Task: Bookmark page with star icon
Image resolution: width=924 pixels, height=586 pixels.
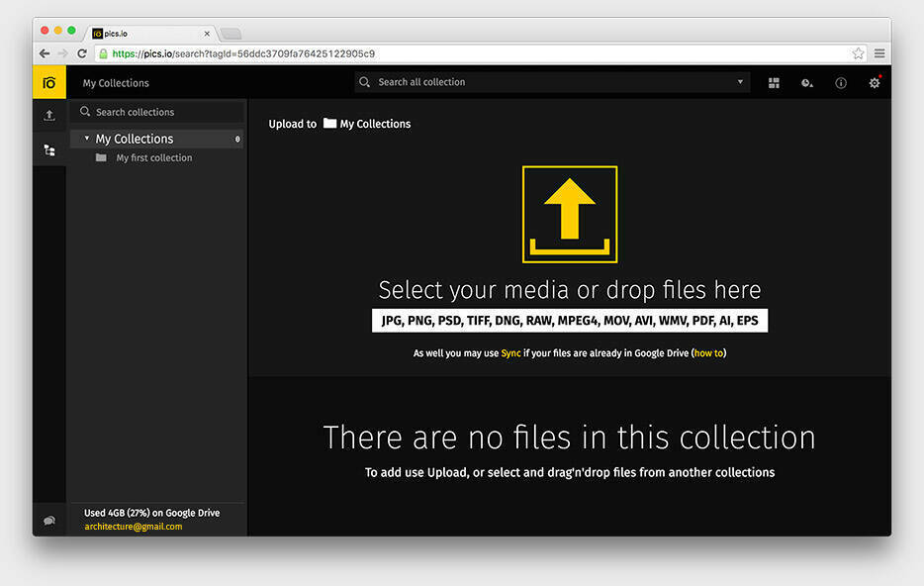Action: click(858, 53)
